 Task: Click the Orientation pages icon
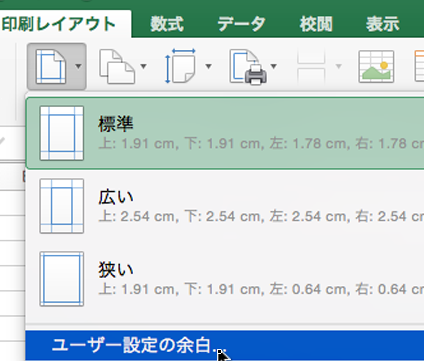pos(117,66)
